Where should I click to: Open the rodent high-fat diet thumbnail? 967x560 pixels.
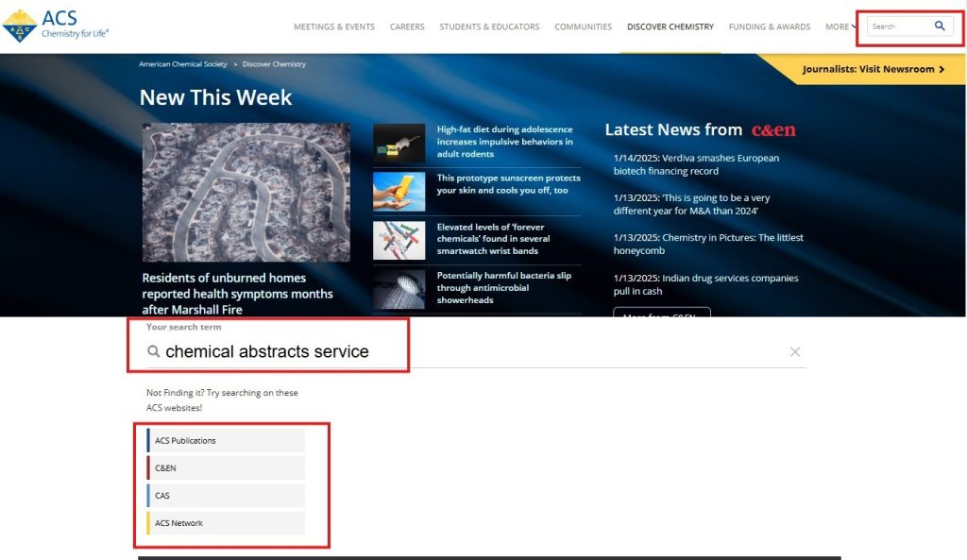[x=399, y=144]
